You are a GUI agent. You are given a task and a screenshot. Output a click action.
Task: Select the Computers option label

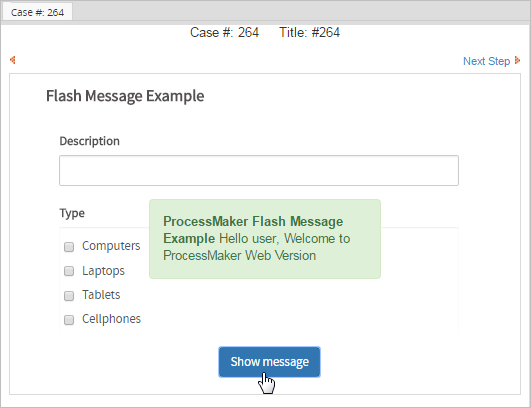[111, 246]
